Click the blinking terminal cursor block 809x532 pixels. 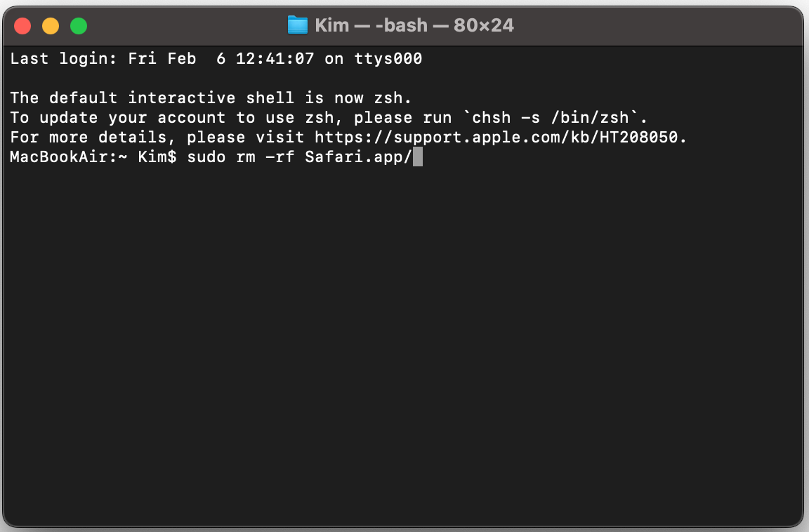pos(419,156)
